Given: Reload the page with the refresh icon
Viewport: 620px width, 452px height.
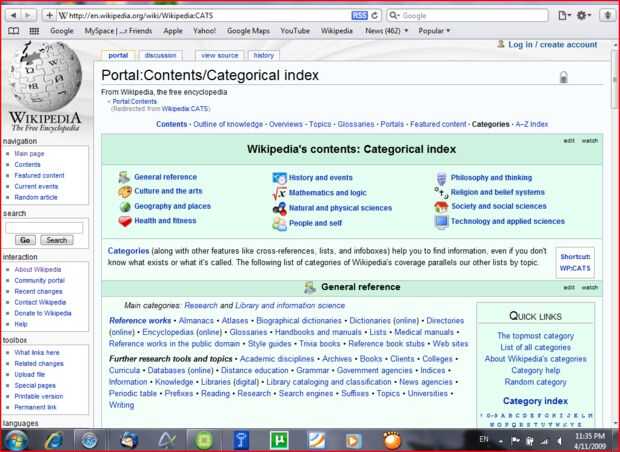Looking at the screenshot, I should coord(374,15).
